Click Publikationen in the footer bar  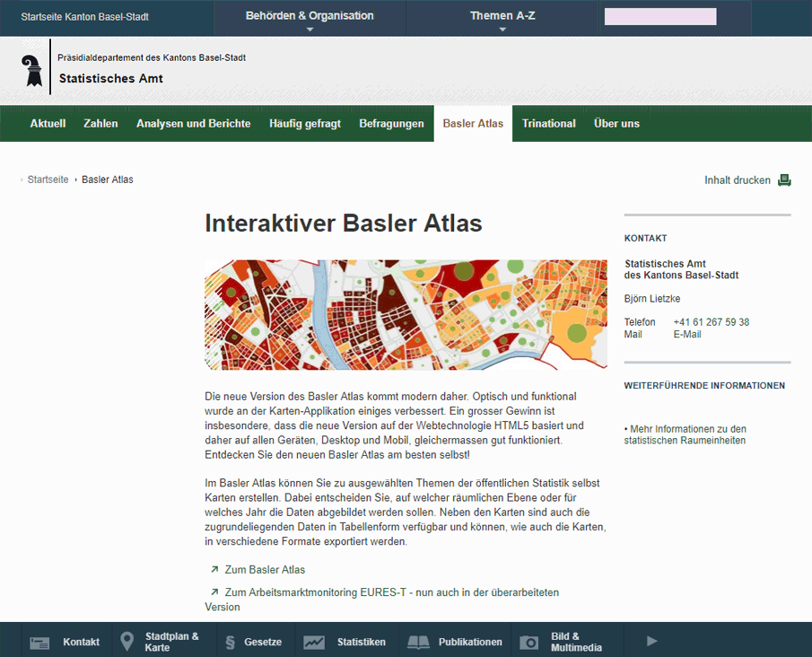[470, 642]
